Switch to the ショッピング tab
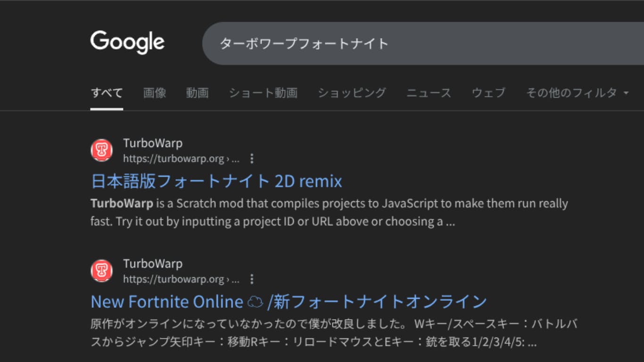Image resolution: width=644 pixels, height=362 pixels. [352, 93]
